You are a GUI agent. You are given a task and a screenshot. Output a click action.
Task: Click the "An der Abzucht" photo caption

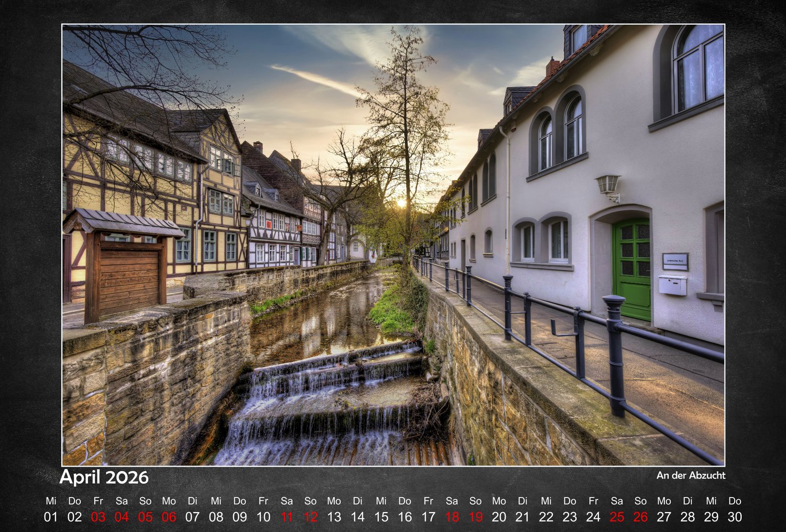[691, 475]
